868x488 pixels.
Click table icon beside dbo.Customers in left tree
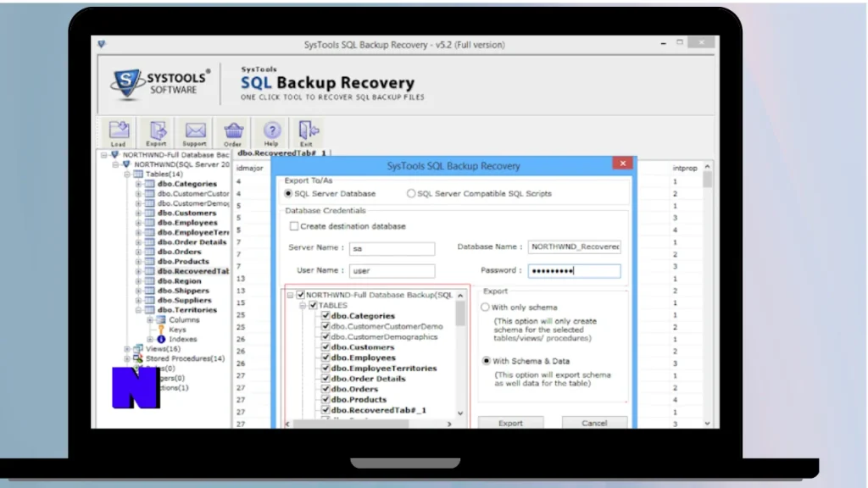[x=149, y=213]
